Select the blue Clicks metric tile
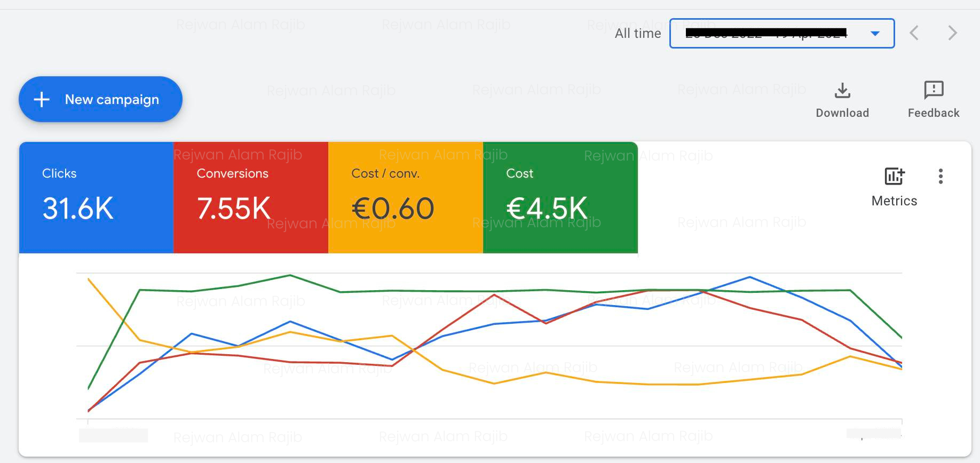 tap(96, 197)
